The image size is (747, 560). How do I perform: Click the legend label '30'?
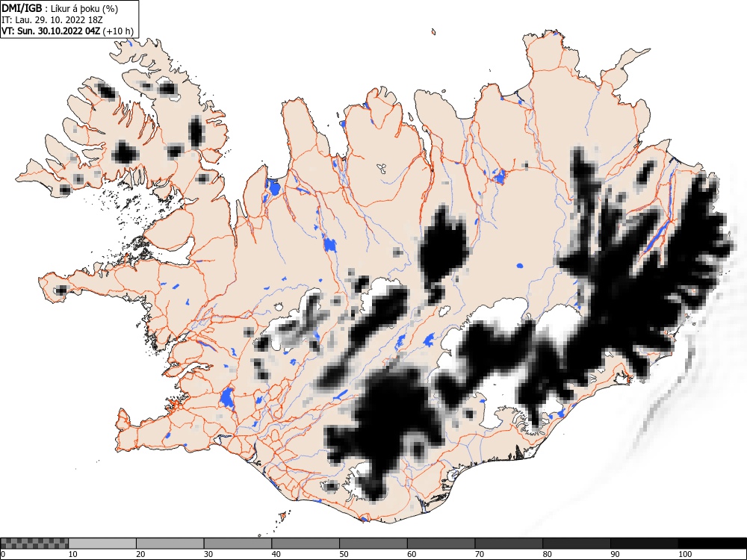pos(208,554)
